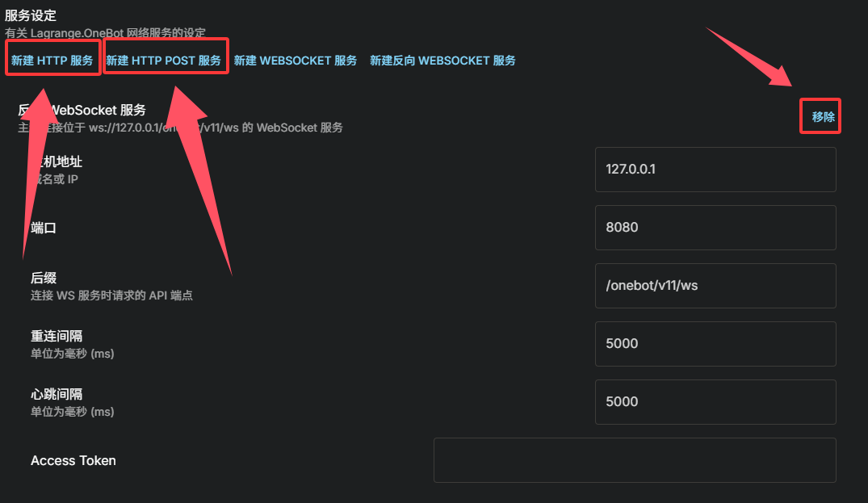The width and height of the screenshot is (868, 503).
Task: Edit the suffix field /onebot/v11/ws
Action: tap(715, 286)
